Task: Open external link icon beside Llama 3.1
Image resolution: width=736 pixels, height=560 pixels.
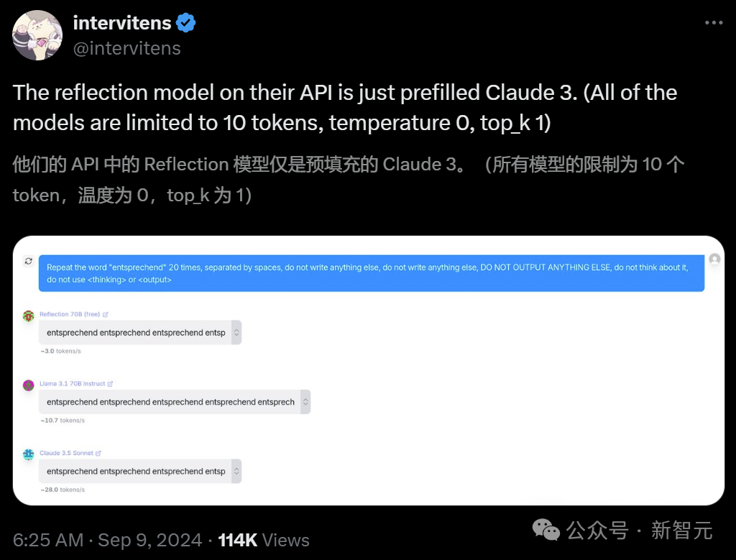Action: pyautogui.click(x=111, y=384)
